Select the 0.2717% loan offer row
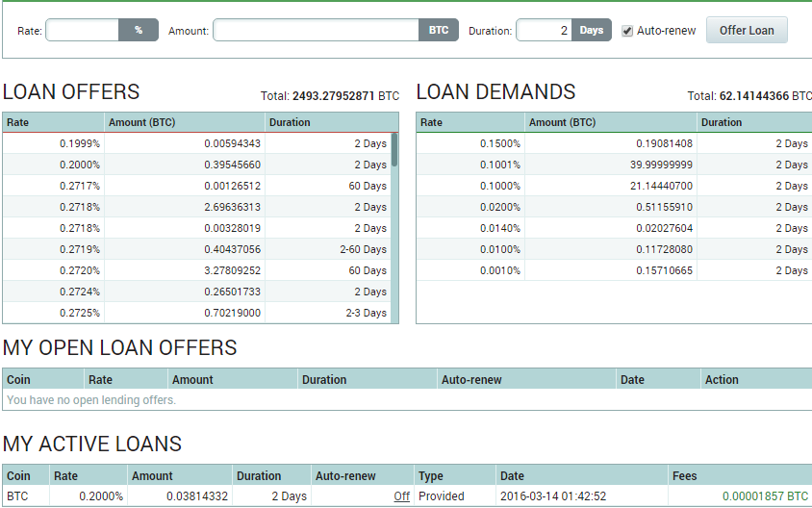Viewport: 812px width, 508px height. click(x=197, y=186)
